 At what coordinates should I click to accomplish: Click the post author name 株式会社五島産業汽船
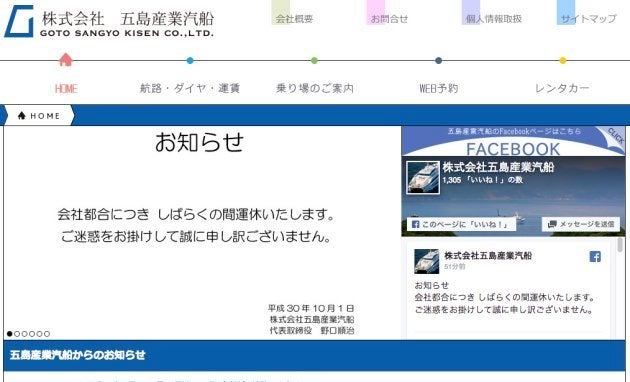click(488, 255)
